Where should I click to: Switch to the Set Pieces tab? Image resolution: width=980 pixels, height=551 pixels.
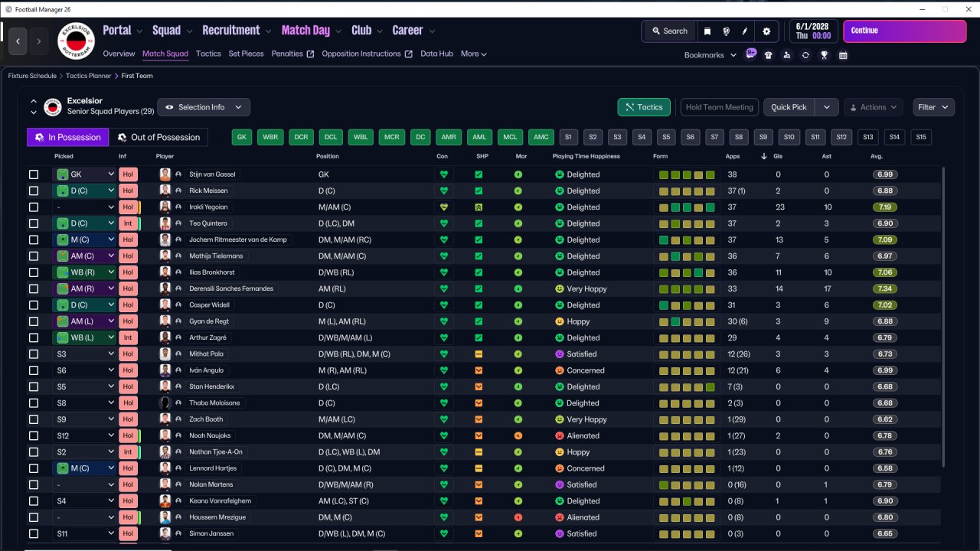coord(246,54)
